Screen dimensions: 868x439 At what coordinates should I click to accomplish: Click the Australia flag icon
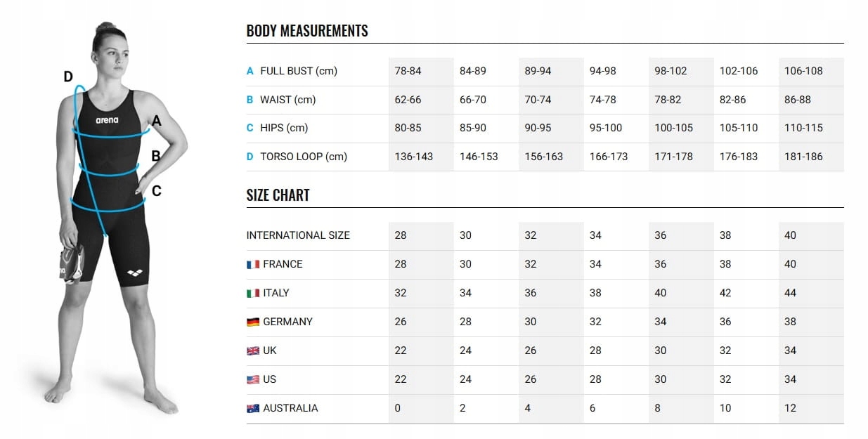pyautogui.click(x=253, y=409)
